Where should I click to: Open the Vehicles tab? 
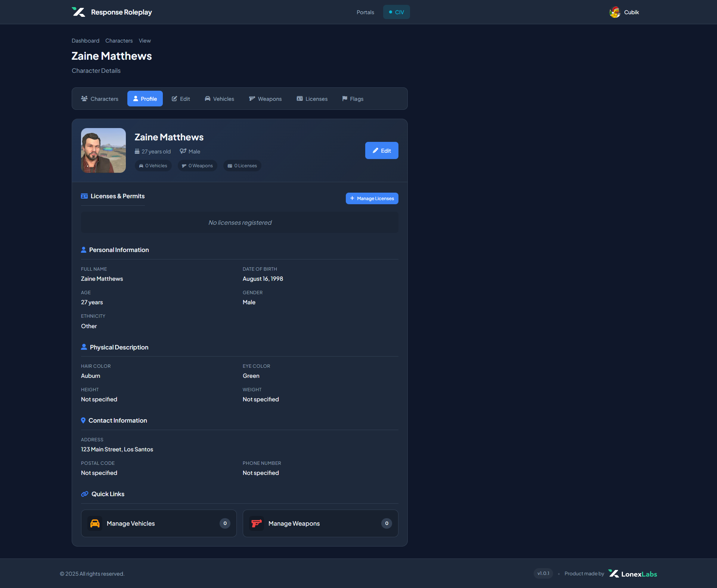coord(220,99)
